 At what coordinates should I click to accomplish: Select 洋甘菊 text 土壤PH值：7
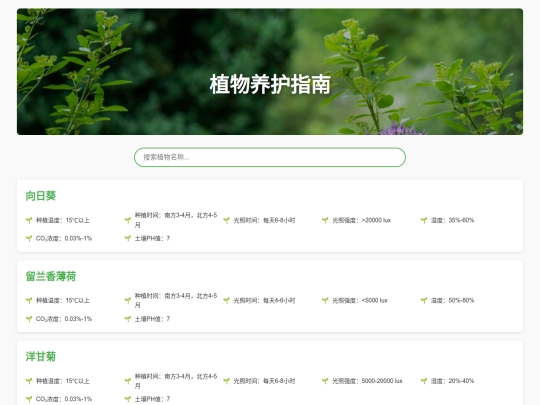(x=152, y=399)
